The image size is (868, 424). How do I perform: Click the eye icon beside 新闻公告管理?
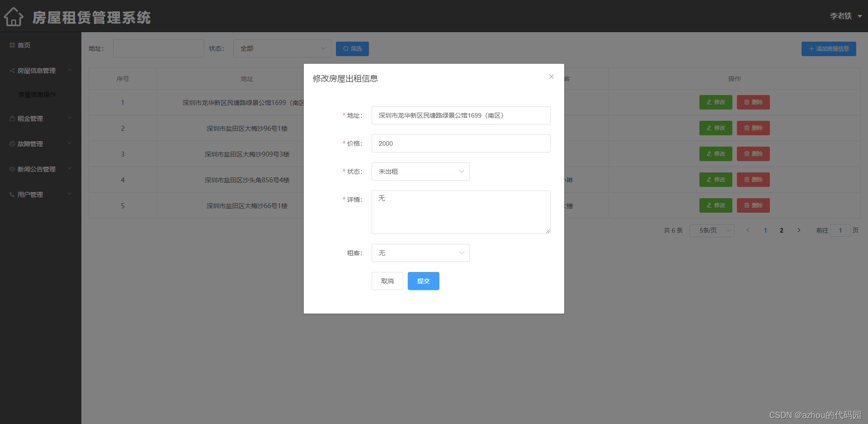12,169
